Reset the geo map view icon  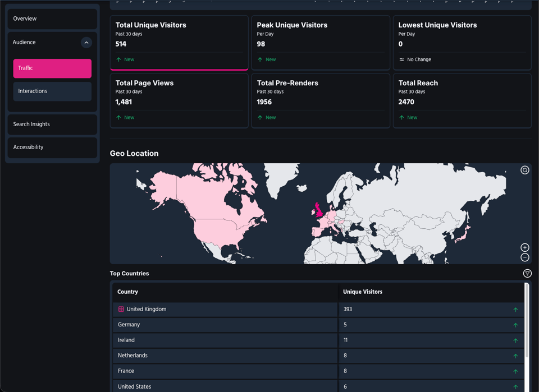click(524, 170)
